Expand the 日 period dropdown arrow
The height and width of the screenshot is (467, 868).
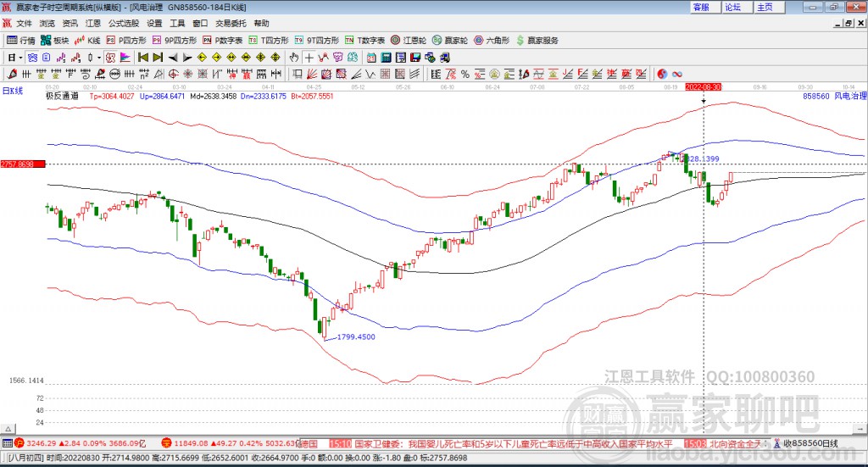pos(20,58)
